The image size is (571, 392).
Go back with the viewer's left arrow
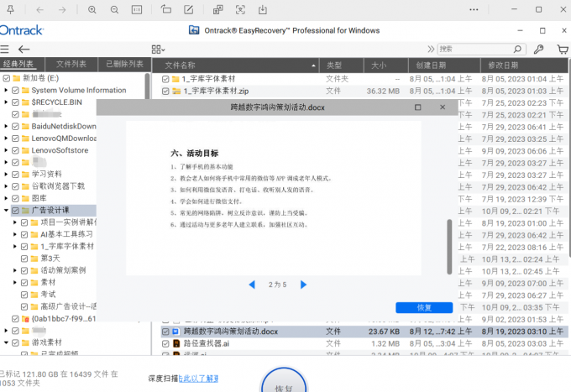click(39, 10)
